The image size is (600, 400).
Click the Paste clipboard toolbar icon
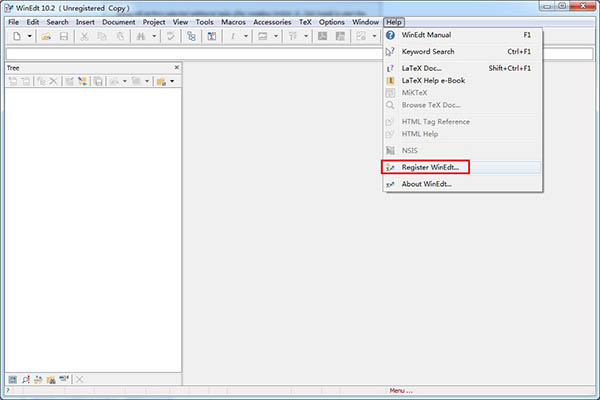pos(120,36)
